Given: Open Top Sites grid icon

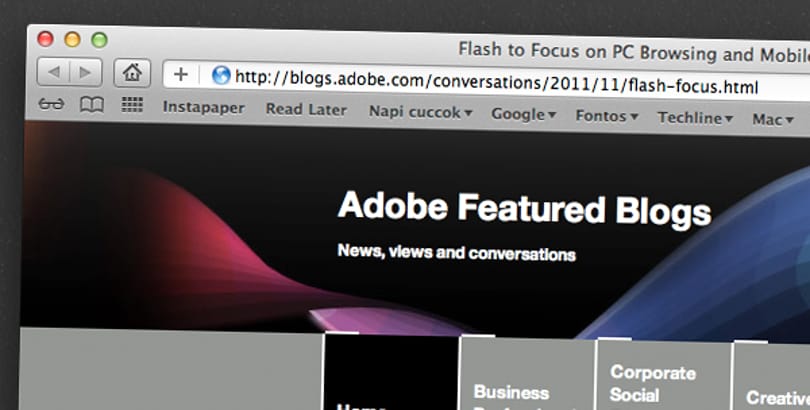Looking at the screenshot, I should (132, 105).
